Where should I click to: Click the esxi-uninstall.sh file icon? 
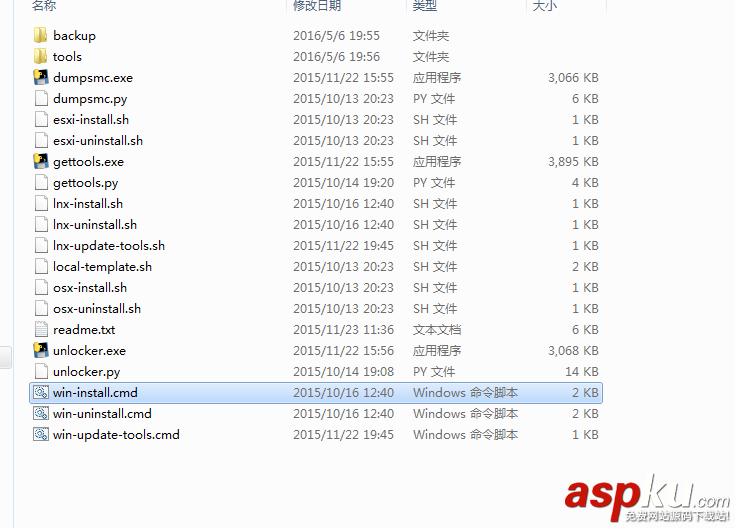[x=41, y=141]
